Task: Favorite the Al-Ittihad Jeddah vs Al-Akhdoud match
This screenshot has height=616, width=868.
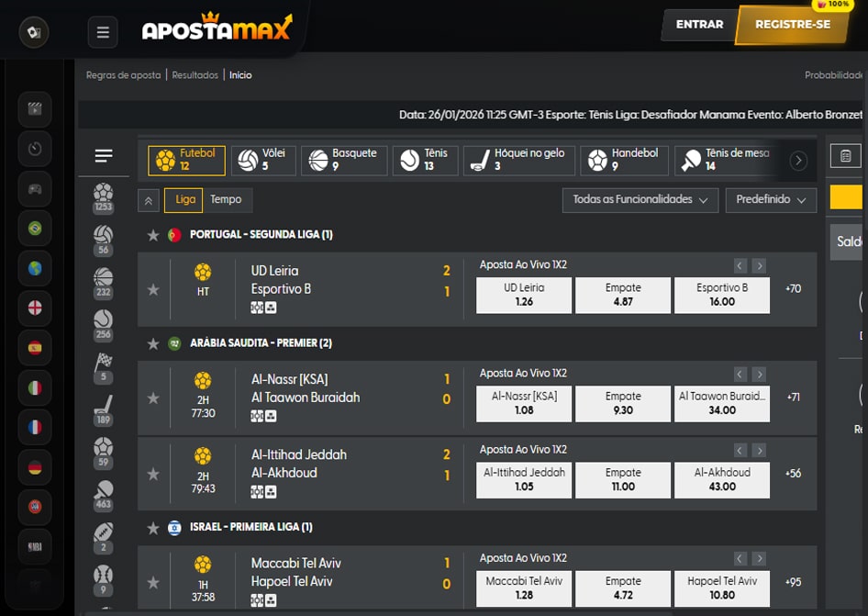Action: coord(153,475)
